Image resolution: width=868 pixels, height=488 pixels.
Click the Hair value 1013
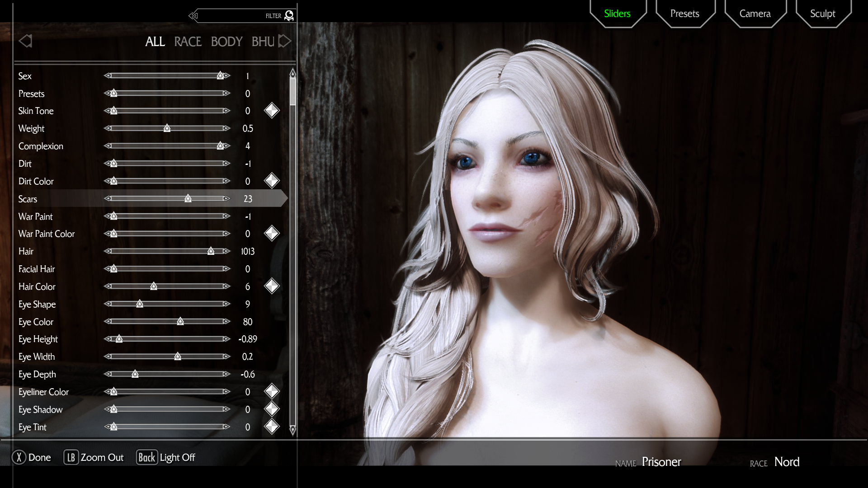[248, 251]
